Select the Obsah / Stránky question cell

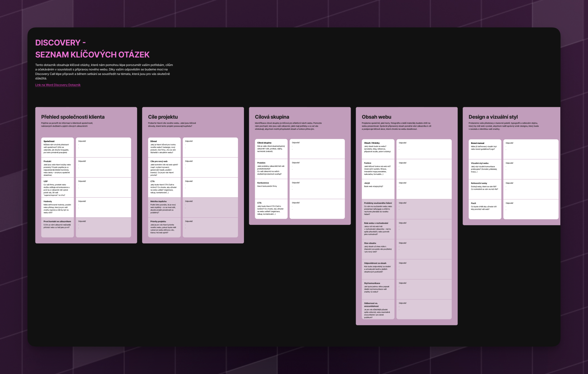pos(378,149)
